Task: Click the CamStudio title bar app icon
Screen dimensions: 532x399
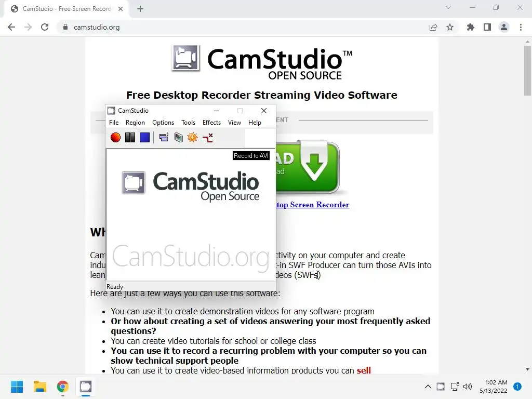Action: [x=111, y=111]
